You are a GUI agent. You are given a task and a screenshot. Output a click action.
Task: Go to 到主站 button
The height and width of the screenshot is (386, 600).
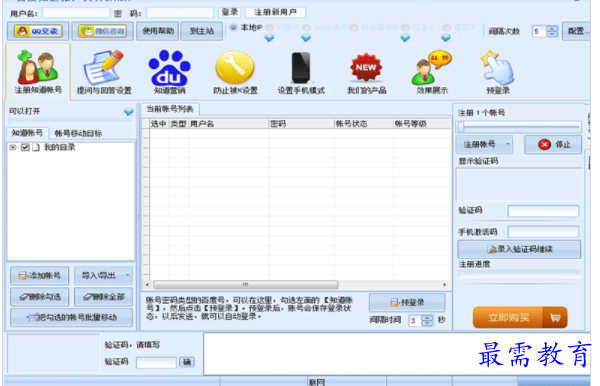[x=202, y=31]
